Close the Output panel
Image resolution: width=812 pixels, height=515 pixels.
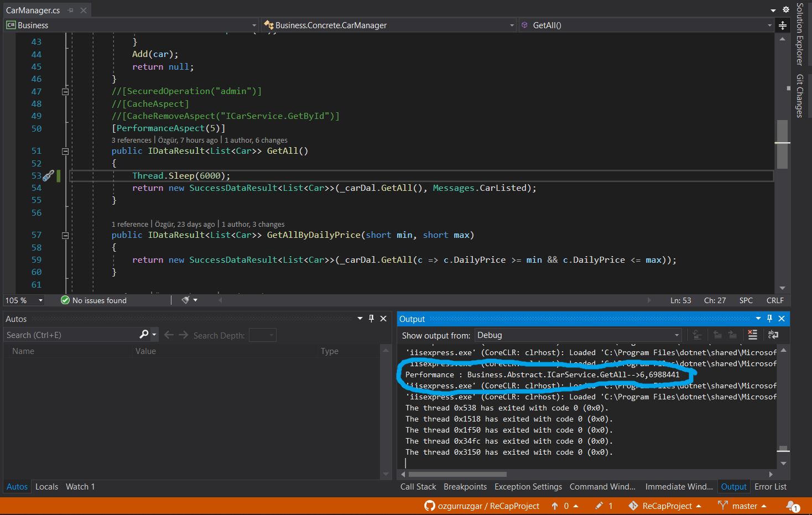pyautogui.click(x=782, y=319)
